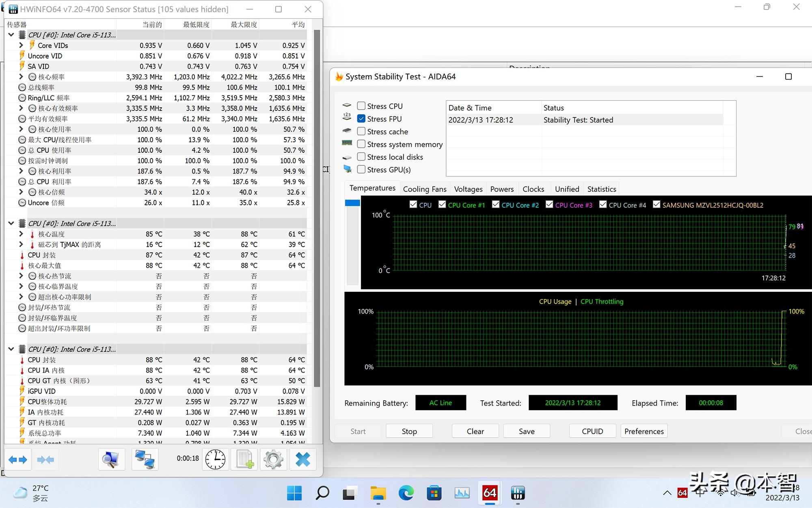Collapse the third CPU [#0] group above CPU 封装

pyautogui.click(x=11, y=349)
